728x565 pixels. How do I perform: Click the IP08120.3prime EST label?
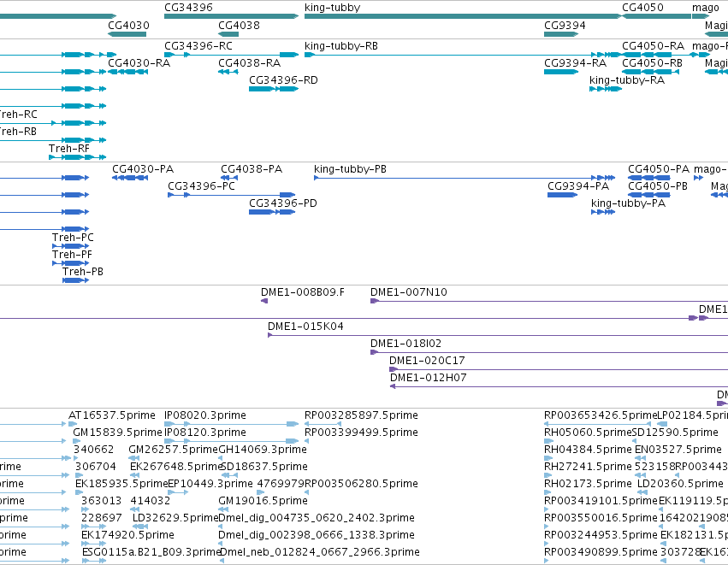click(205, 433)
